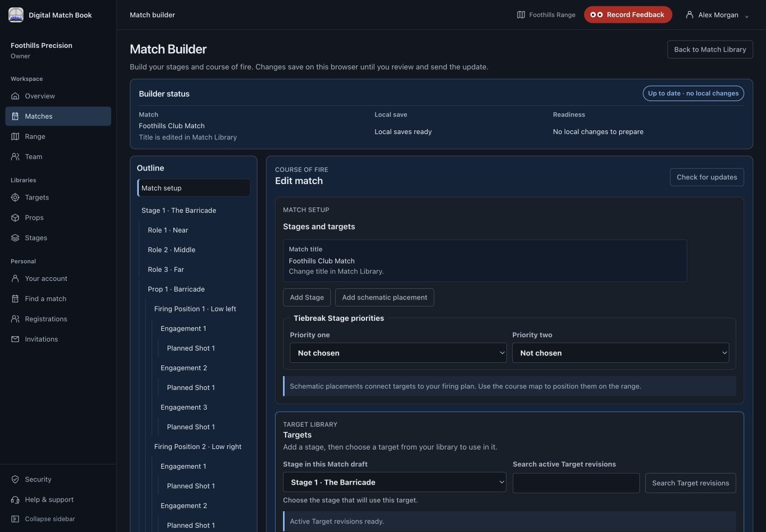Click Back to Match Library
766x532 pixels.
[x=710, y=49]
